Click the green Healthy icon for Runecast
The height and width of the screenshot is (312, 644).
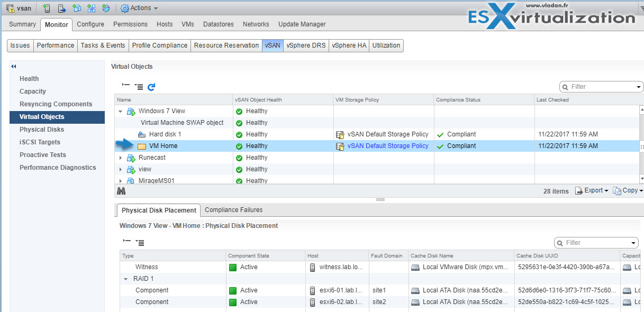[x=239, y=158]
